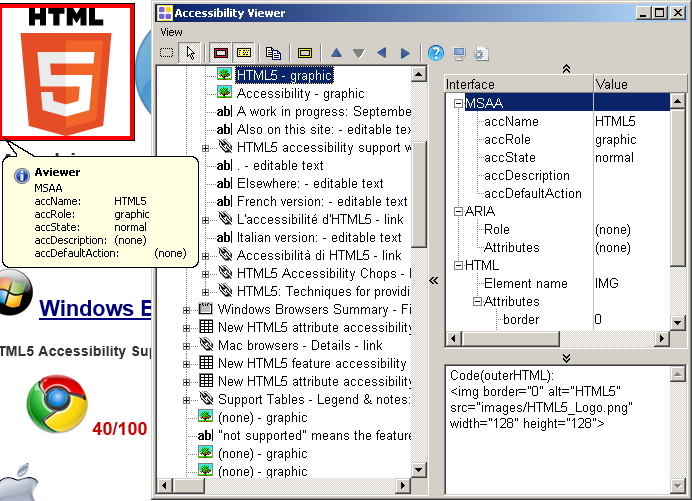Image resolution: width=692 pixels, height=501 pixels.
Task: Navigate to parent with blue up arrow
Action: [336, 53]
